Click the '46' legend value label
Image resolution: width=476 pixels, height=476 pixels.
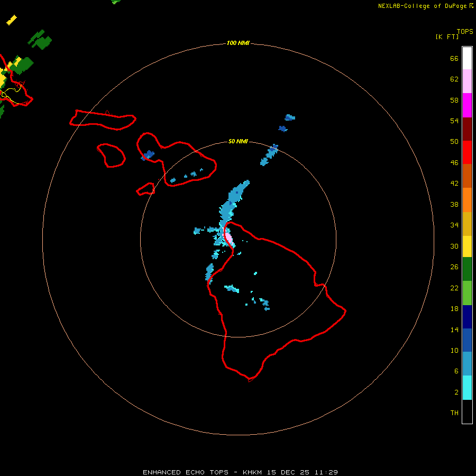point(454,162)
